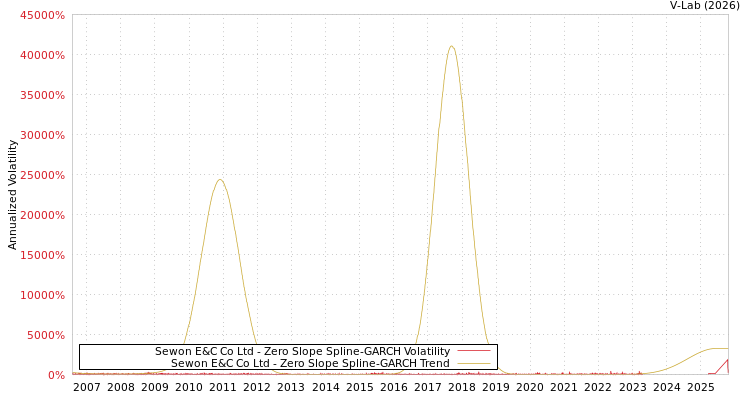Click the 35000% y-axis label

coord(42,95)
